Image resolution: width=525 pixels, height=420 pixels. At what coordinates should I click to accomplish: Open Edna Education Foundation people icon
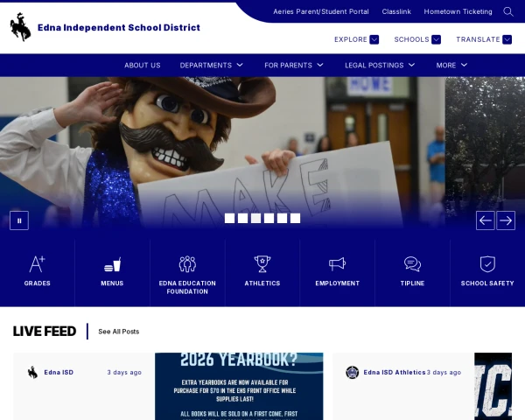pos(187,264)
